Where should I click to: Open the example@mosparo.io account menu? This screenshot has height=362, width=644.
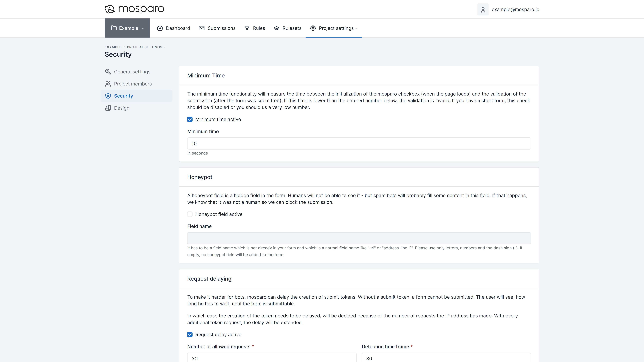(508, 9)
